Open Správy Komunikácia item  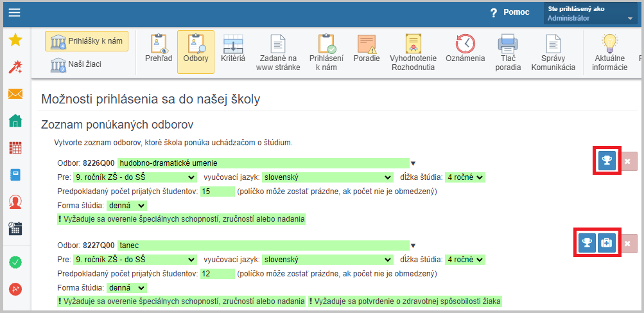pos(553,52)
